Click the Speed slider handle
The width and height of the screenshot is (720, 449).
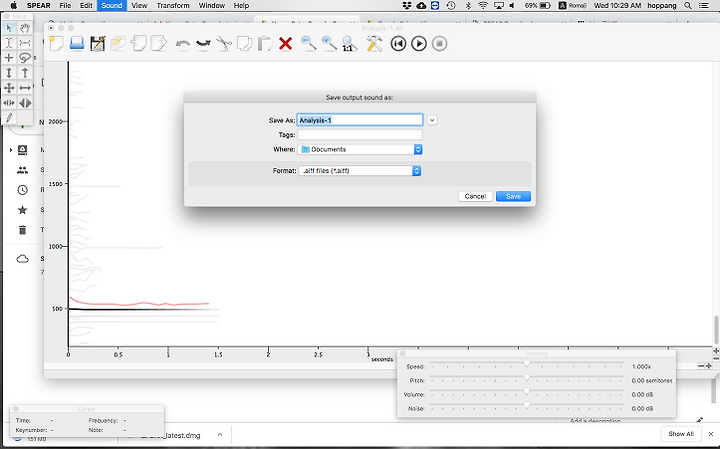coord(527,364)
